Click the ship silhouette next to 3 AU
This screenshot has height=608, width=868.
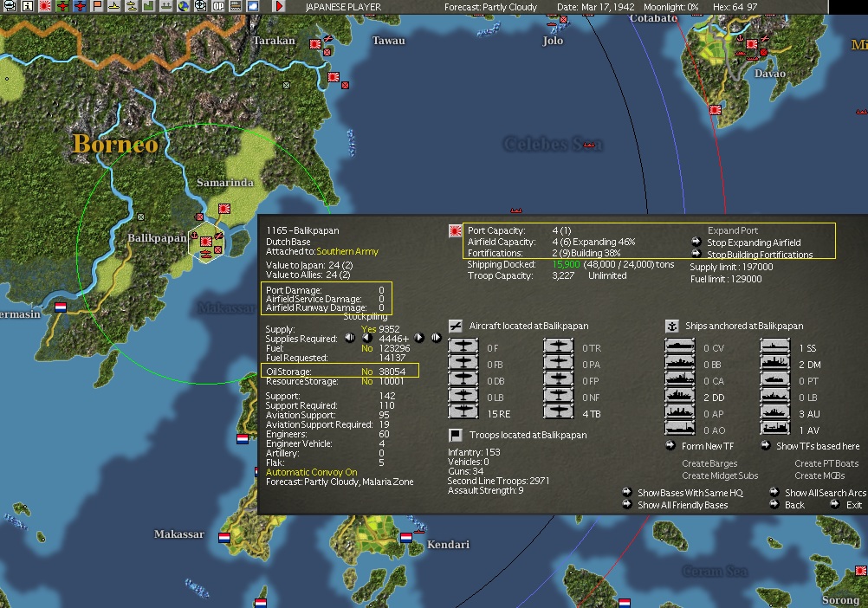[775, 411]
